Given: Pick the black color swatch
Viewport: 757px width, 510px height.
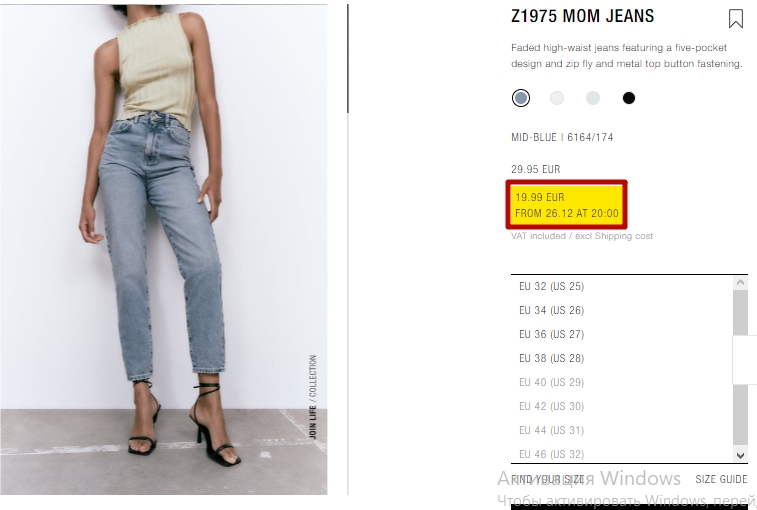Looking at the screenshot, I should (629, 98).
